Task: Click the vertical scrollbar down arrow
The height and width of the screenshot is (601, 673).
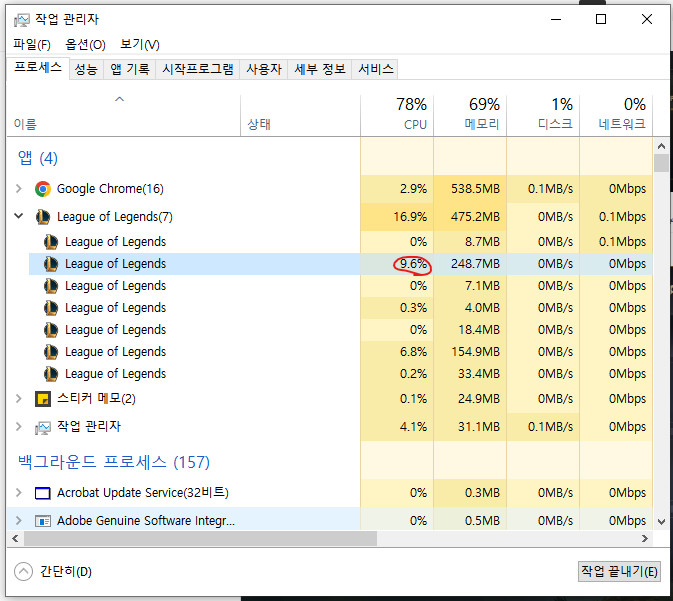Action: [x=661, y=522]
